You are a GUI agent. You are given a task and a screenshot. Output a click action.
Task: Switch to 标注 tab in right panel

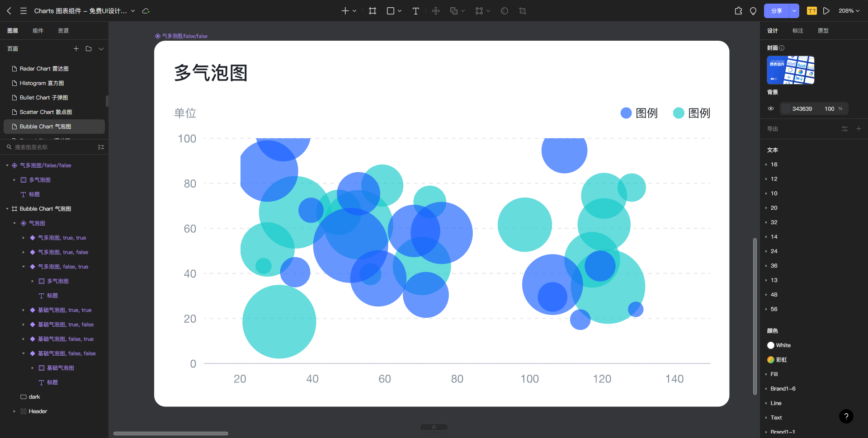click(798, 31)
